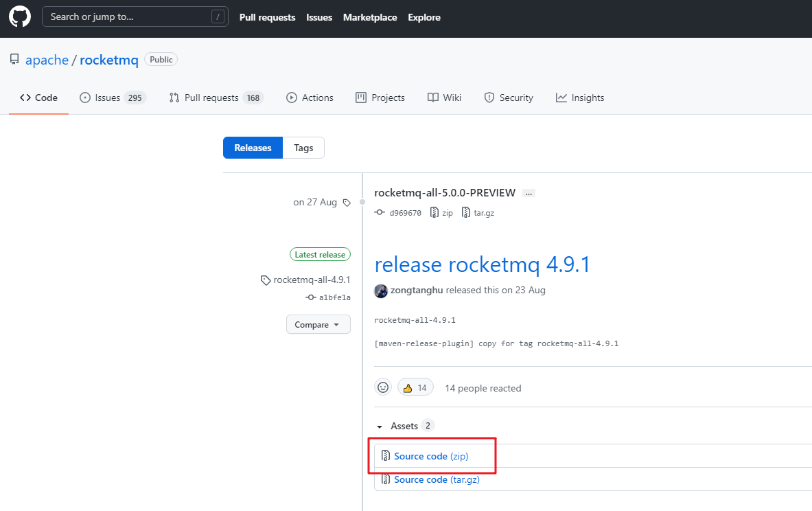Download 5.0.0-PREVIEW zip archive
The width and height of the screenshot is (812, 511).
[x=442, y=212]
